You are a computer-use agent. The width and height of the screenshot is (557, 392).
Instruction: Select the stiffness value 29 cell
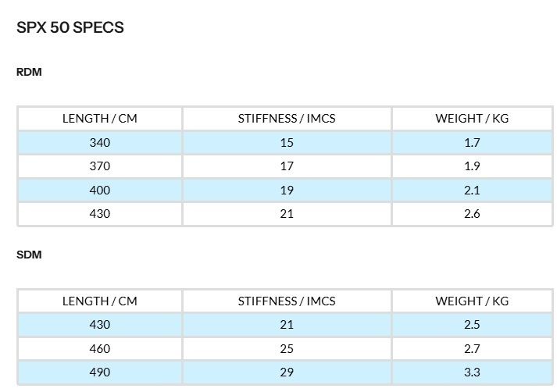point(287,372)
